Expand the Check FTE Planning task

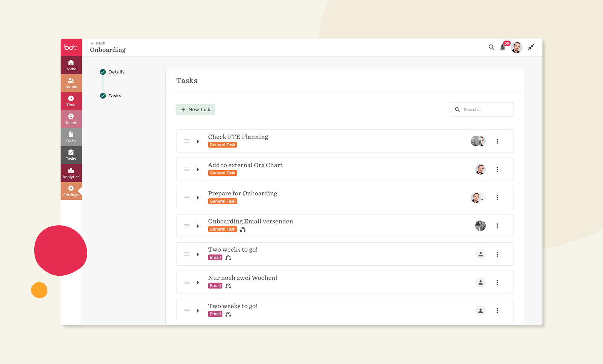tap(198, 141)
